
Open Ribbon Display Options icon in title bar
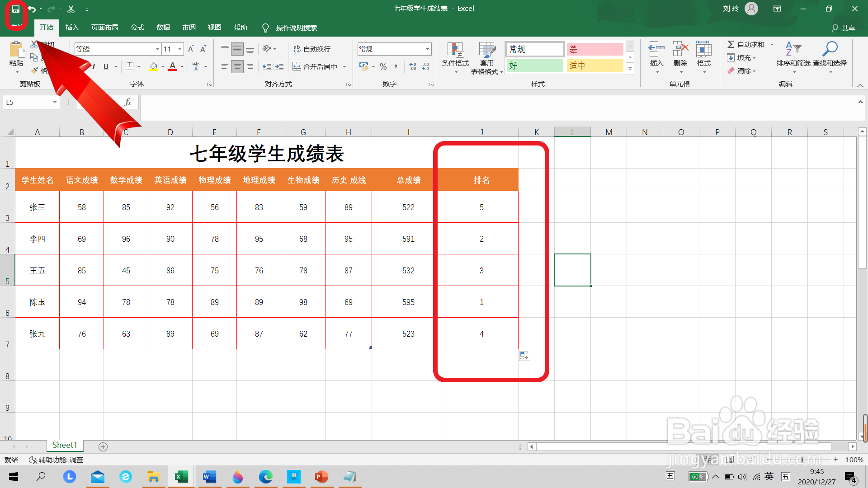pyautogui.click(x=777, y=9)
